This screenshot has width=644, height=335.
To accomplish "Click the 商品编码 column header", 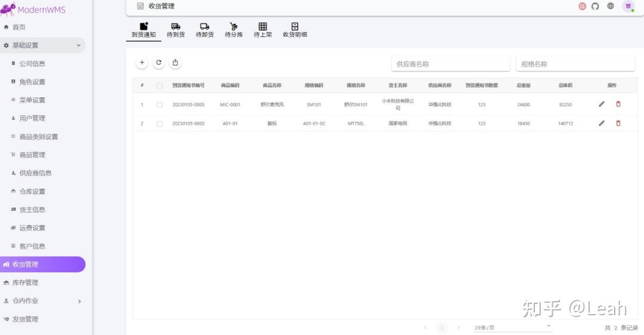I will click(x=230, y=85).
